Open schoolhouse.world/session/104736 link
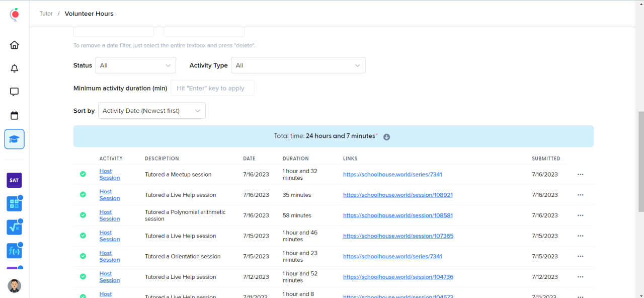This screenshot has height=298, width=644. [398, 277]
